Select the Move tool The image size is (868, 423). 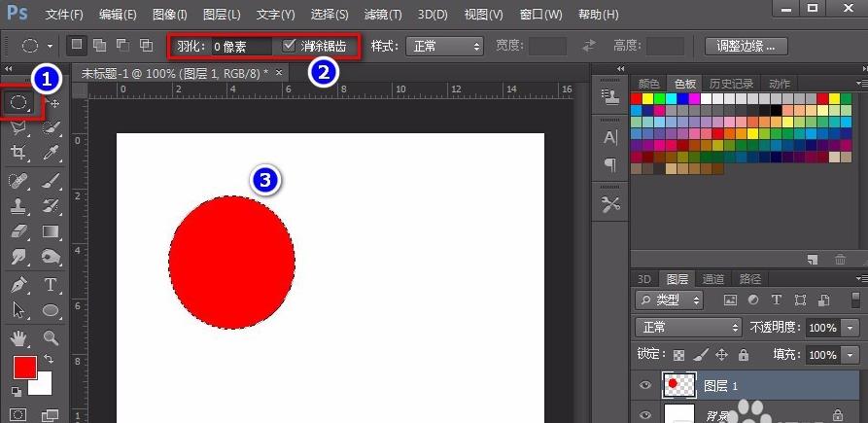53,103
